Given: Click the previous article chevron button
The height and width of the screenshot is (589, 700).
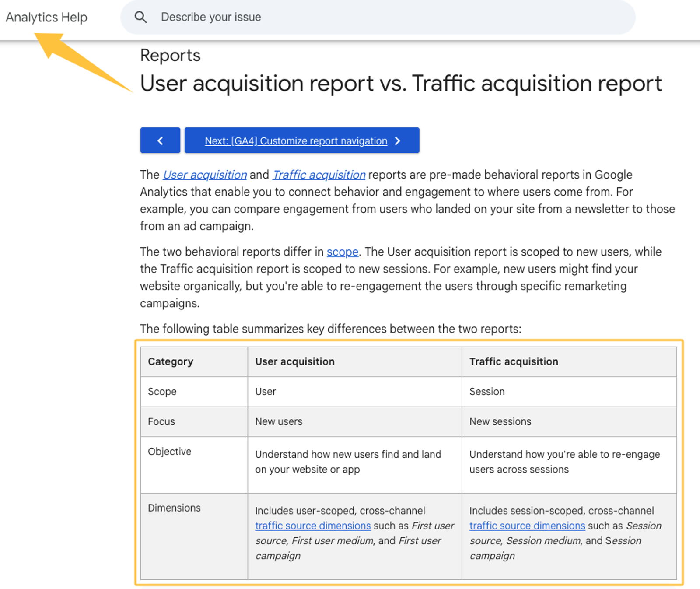Looking at the screenshot, I should [160, 140].
